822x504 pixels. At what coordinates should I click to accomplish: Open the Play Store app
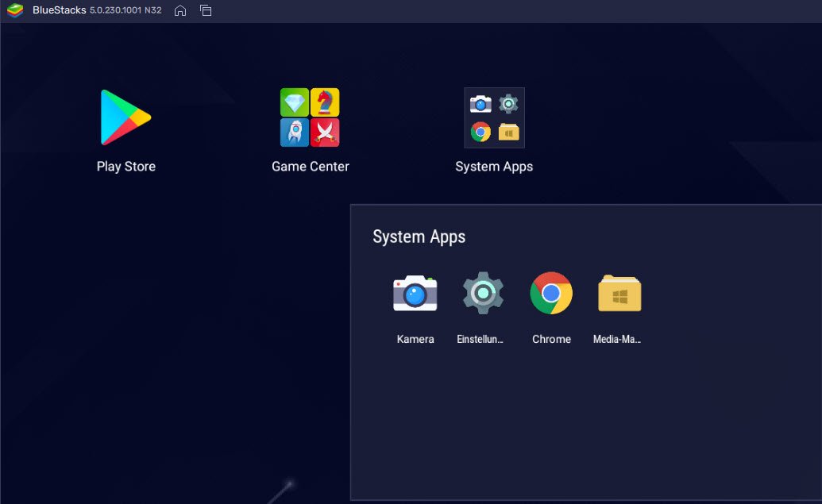pos(125,117)
